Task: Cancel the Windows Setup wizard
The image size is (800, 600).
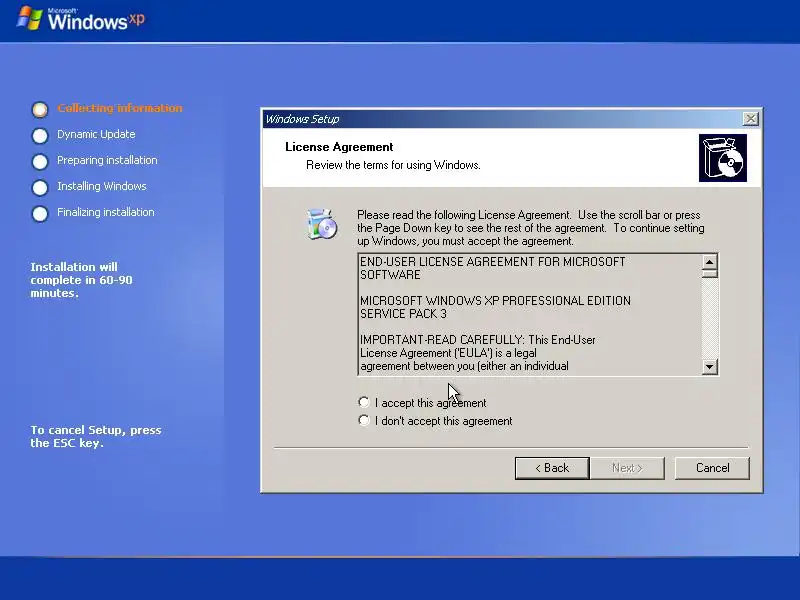Action: (712, 468)
